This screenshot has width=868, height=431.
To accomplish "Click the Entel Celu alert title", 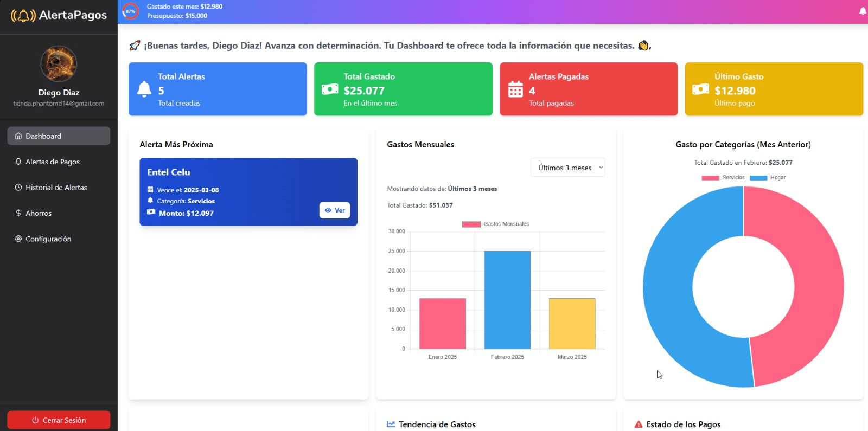I will [169, 172].
